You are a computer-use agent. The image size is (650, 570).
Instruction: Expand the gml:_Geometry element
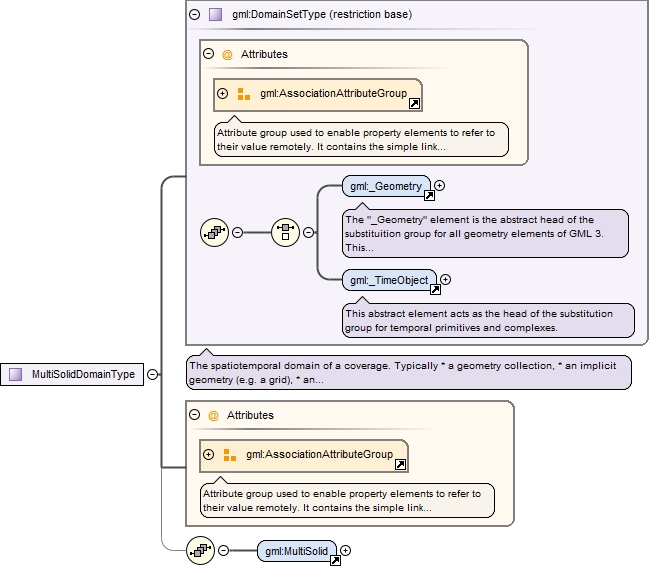pyautogui.click(x=439, y=185)
